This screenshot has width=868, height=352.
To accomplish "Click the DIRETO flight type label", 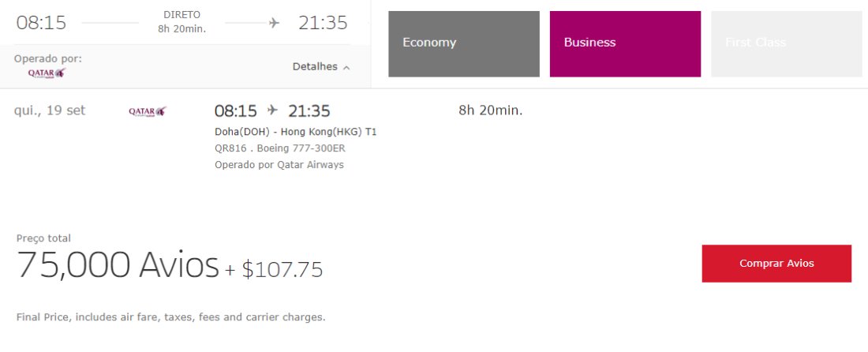I will tap(182, 15).
